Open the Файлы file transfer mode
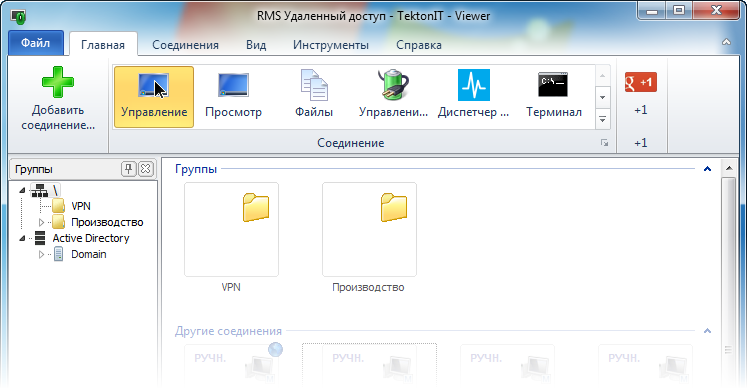Viewport: 747px width, 389px height. point(314,97)
